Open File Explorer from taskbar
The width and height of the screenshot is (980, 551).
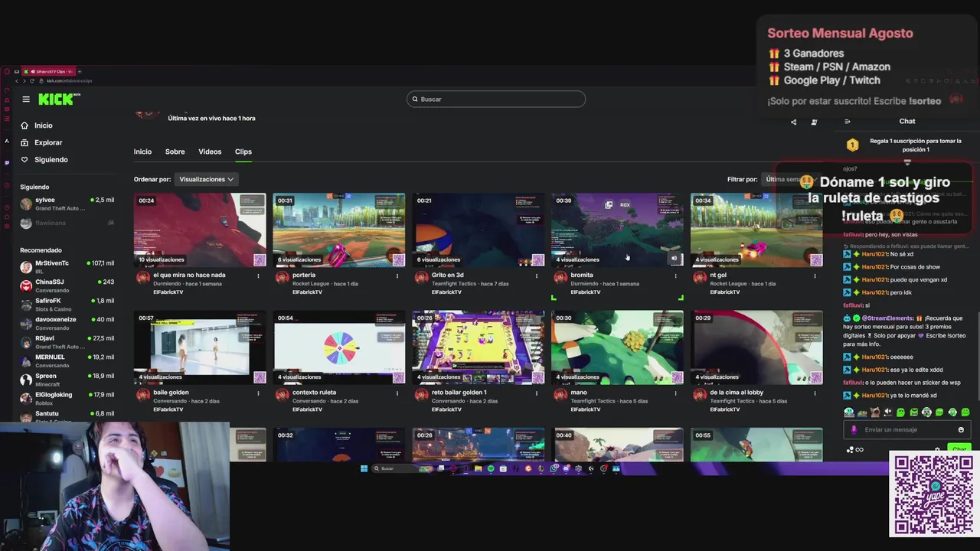(x=478, y=468)
